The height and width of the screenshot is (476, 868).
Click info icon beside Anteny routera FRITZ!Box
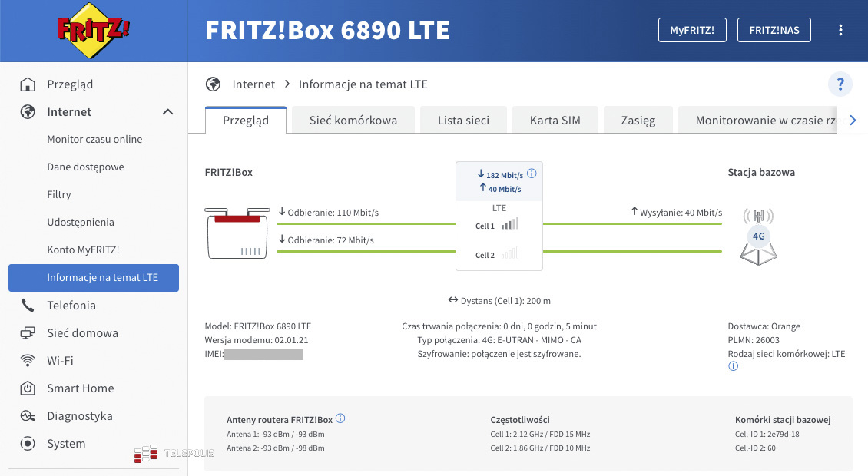pos(340,419)
